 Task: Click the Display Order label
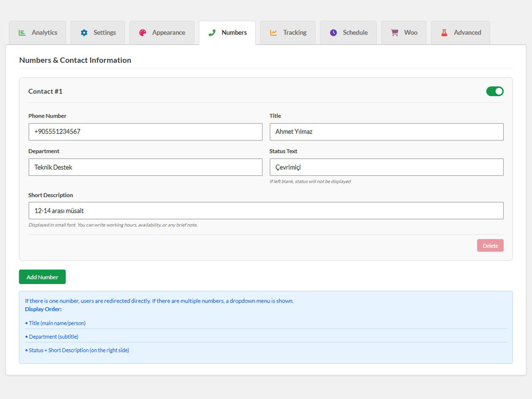[x=43, y=309]
